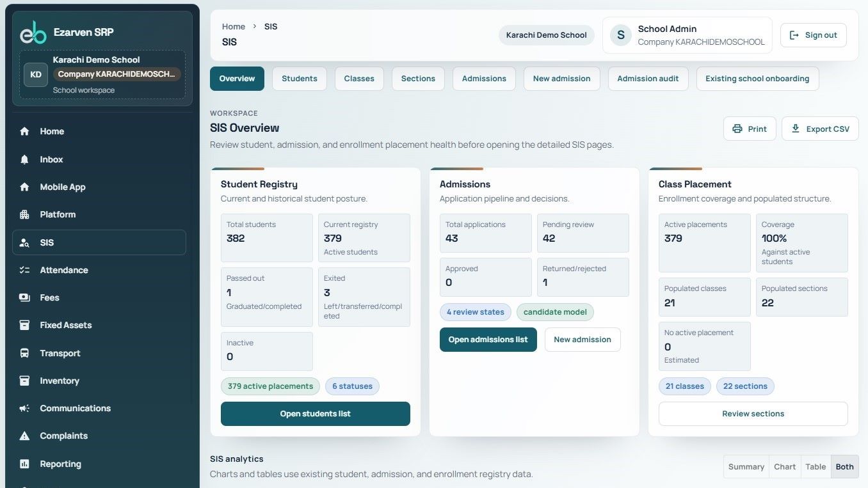Click New admission button in Admissions card

pyautogui.click(x=583, y=340)
